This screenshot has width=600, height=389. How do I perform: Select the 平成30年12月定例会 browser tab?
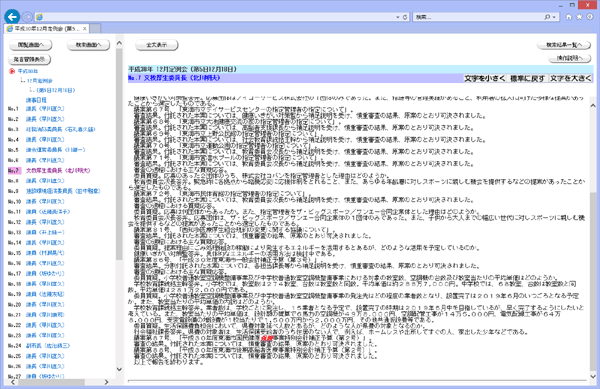click(x=47, y=29)
